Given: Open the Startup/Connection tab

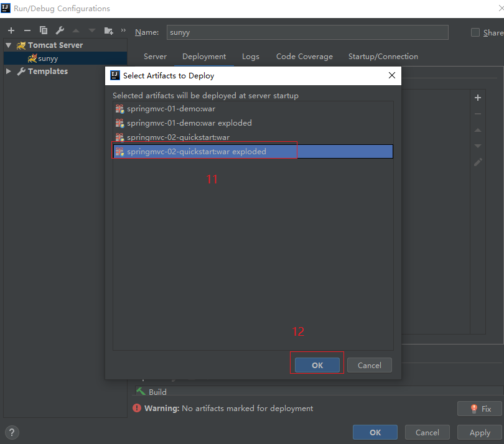Looking at the screenshot, I should point(383,57).
